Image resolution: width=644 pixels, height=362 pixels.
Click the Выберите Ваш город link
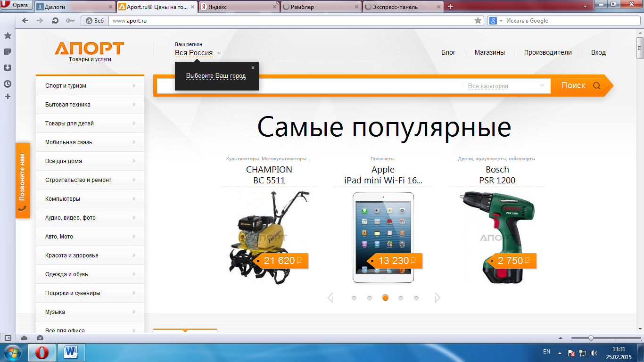pos(216,75)
